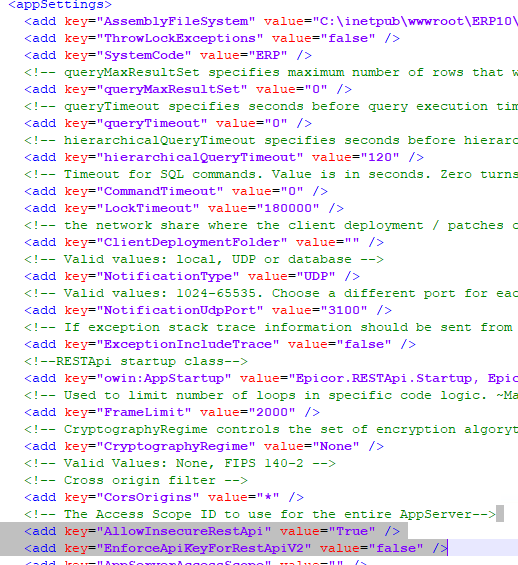Screen dimensions: 518x565
Task: Click the value "2000" of FrameLimit
Action: 271,412
